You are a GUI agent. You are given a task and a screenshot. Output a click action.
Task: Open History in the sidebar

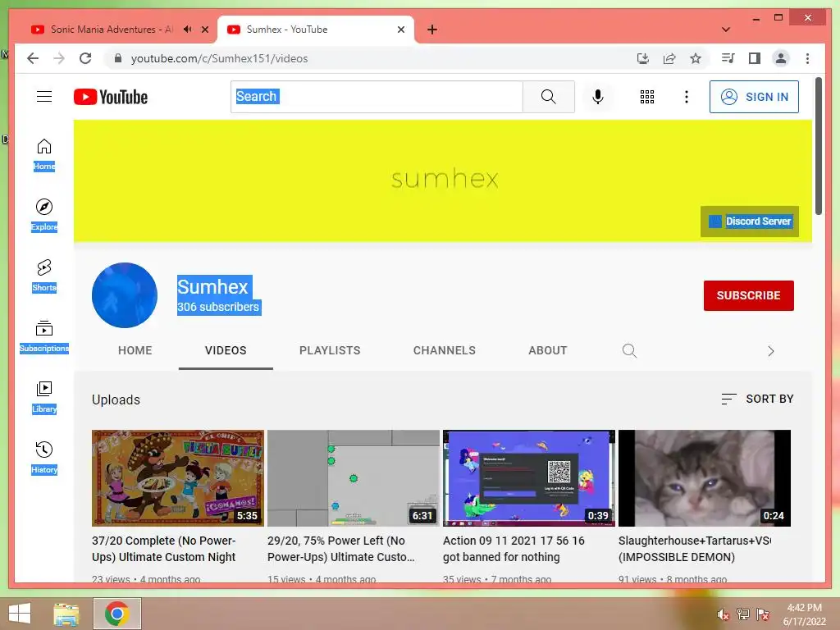coord(44,458)
